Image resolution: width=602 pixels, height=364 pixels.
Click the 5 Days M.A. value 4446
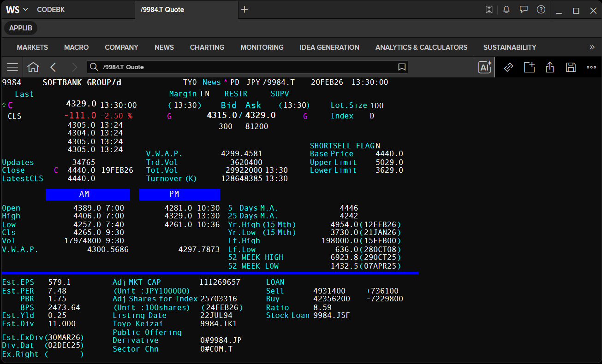[x=349, y=208]
